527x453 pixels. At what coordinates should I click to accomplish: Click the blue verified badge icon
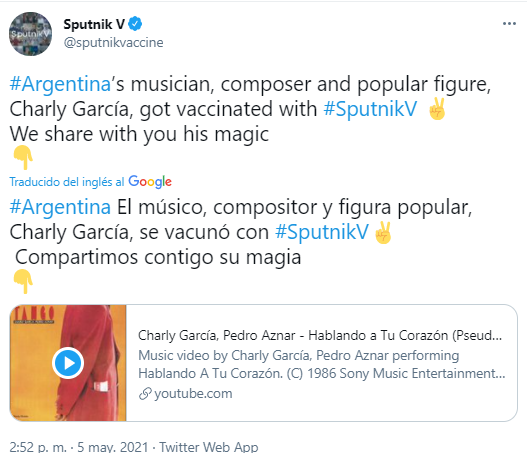(135, 24)
